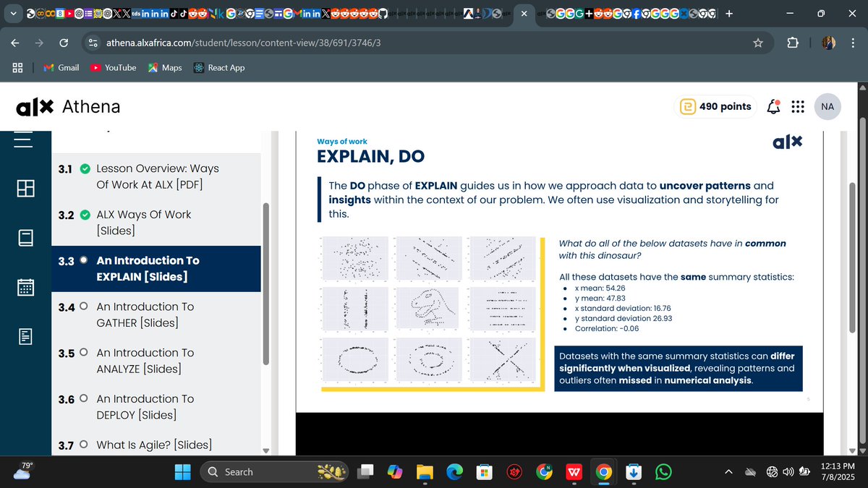868x488 pixels.
Task: Click the NA user avatar
Action: click(828, 107)
